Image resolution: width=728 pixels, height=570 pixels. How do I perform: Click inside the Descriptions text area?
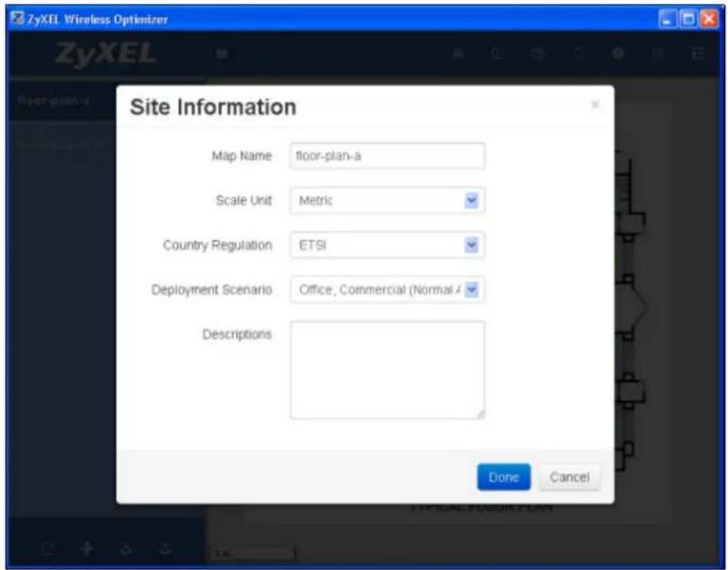(387, 370)
